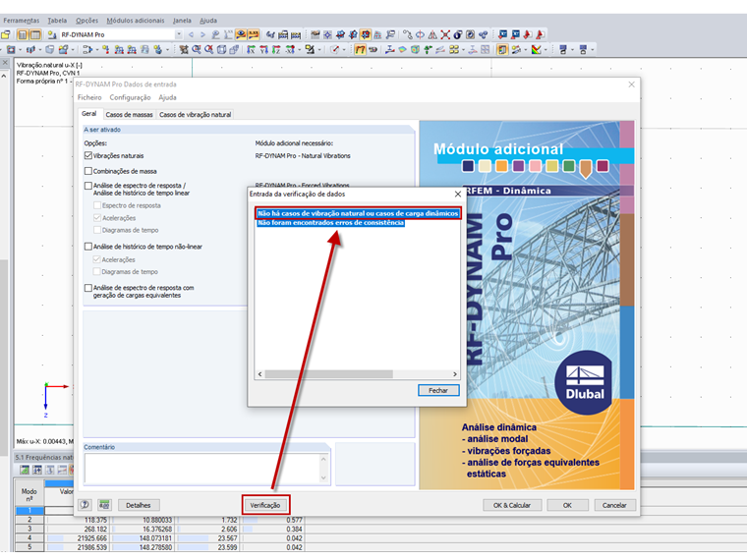Open Ficheiro menu in RF-DYNAM dialog
This screenshot has height=560, width=747.
pos(89,97)
